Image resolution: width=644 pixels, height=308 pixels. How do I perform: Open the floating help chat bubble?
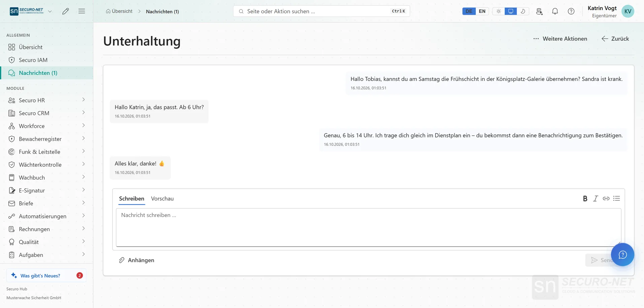622,255
